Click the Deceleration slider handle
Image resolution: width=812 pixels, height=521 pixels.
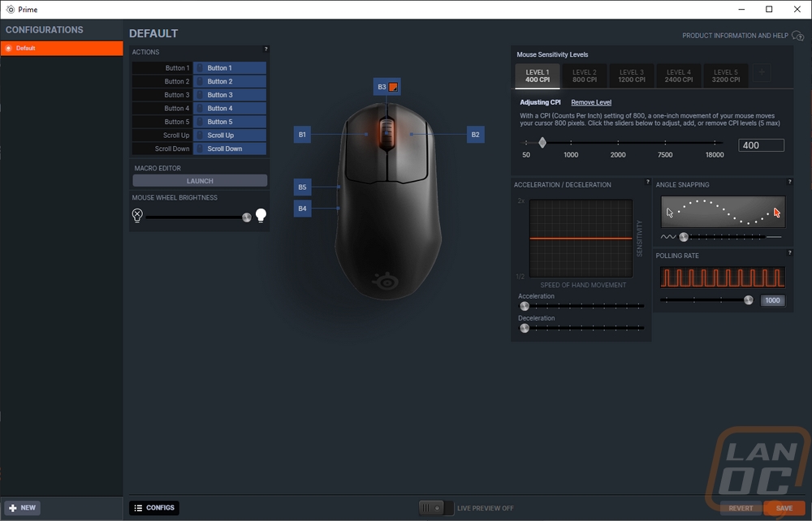click(525, 328)
